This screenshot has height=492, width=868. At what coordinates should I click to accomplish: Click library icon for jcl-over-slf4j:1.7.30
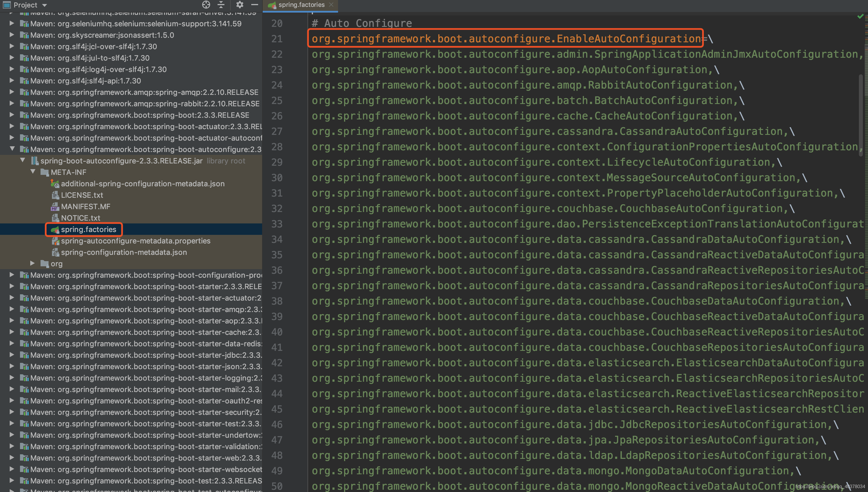tap(24, 47)
